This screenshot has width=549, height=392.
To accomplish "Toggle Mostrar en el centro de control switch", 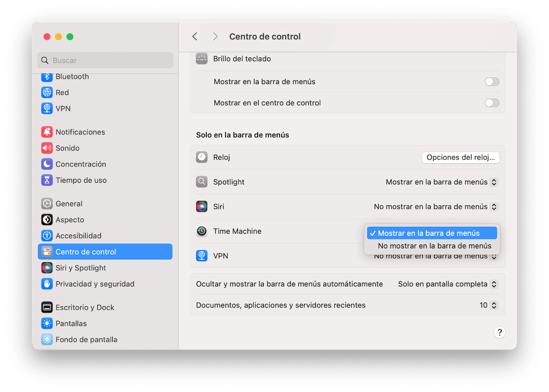I will [492, 103].
